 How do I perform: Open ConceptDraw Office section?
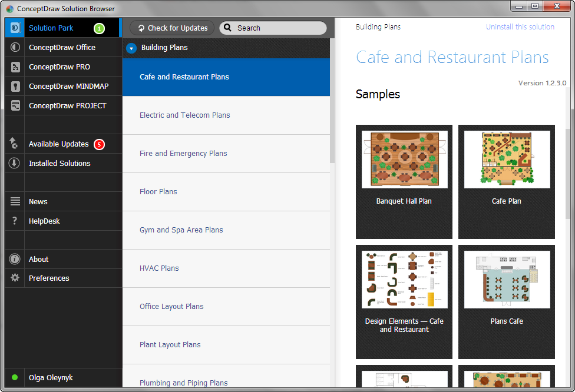click(x=64, y=47)
